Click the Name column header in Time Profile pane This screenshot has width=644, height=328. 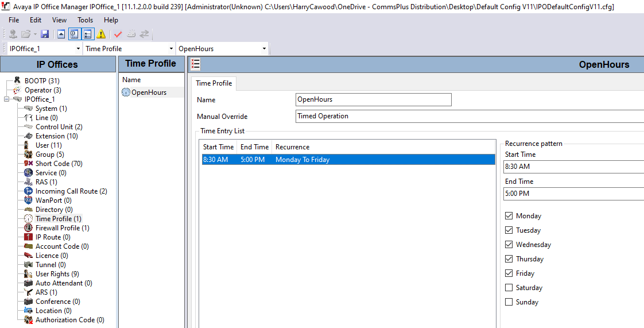(131, 80)
